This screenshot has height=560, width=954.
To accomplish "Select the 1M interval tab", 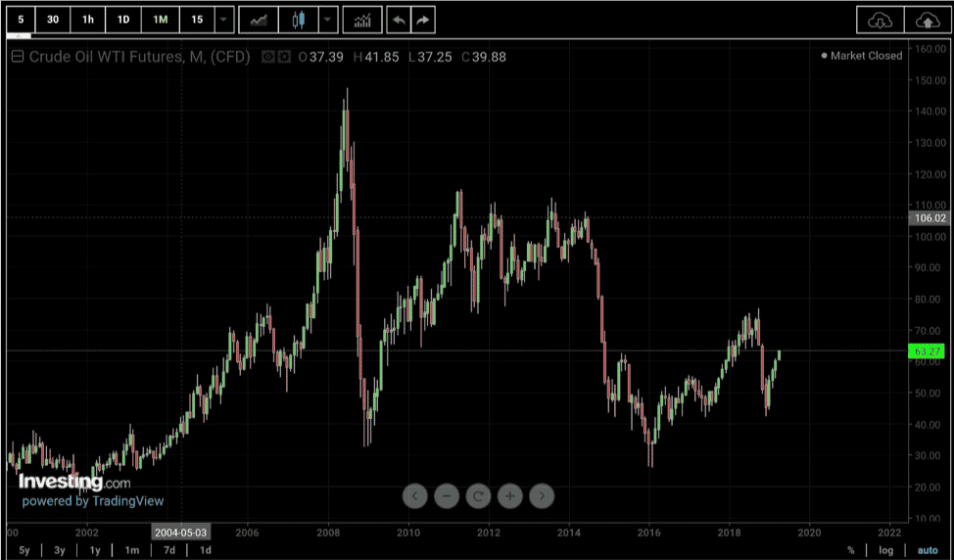I will [x=160, y=20].
